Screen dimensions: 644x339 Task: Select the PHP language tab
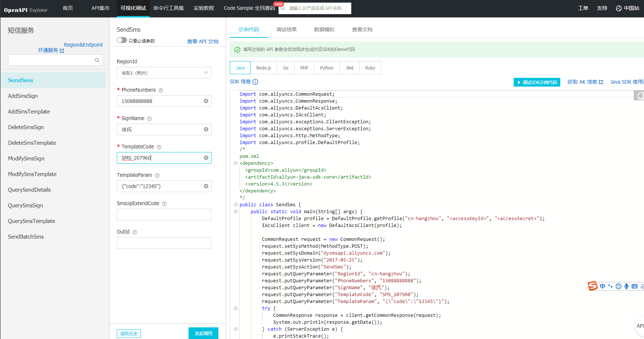point(304,68)
